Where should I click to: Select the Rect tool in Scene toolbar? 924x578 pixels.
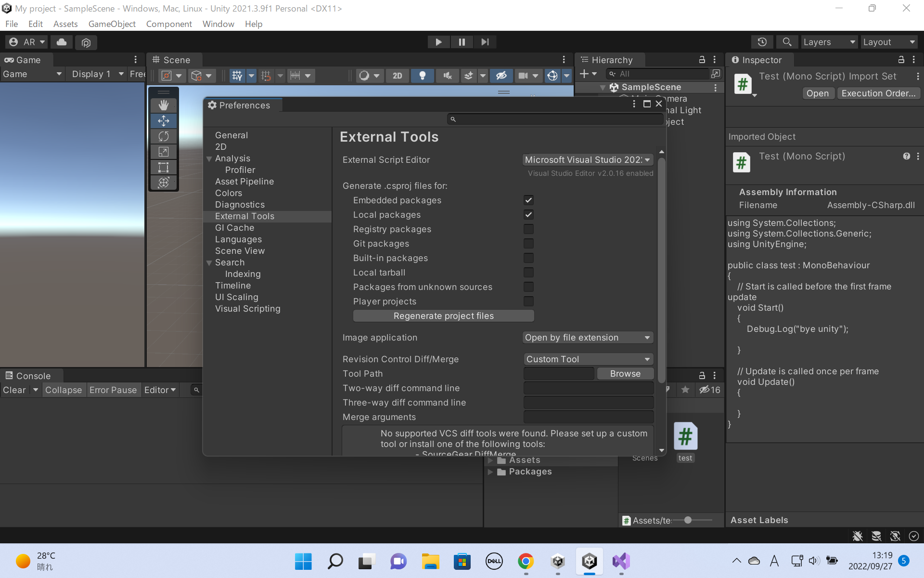[164, 167]
